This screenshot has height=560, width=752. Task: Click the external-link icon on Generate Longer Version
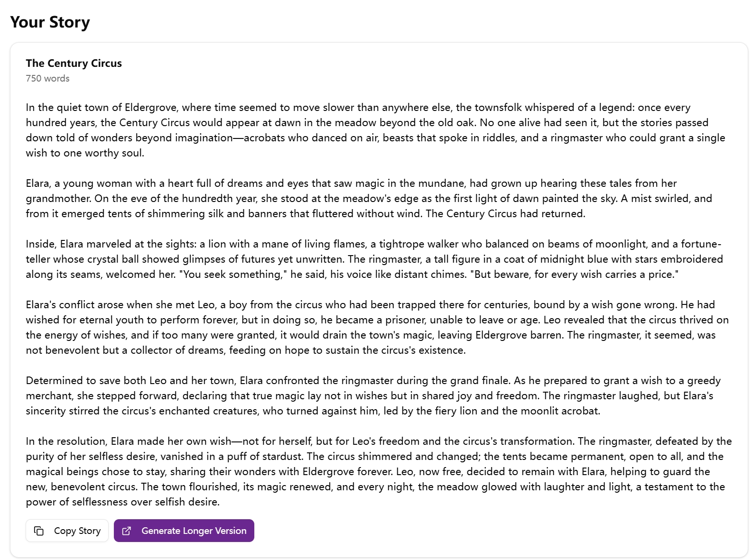pyautogui.click(x=127, y=531)
